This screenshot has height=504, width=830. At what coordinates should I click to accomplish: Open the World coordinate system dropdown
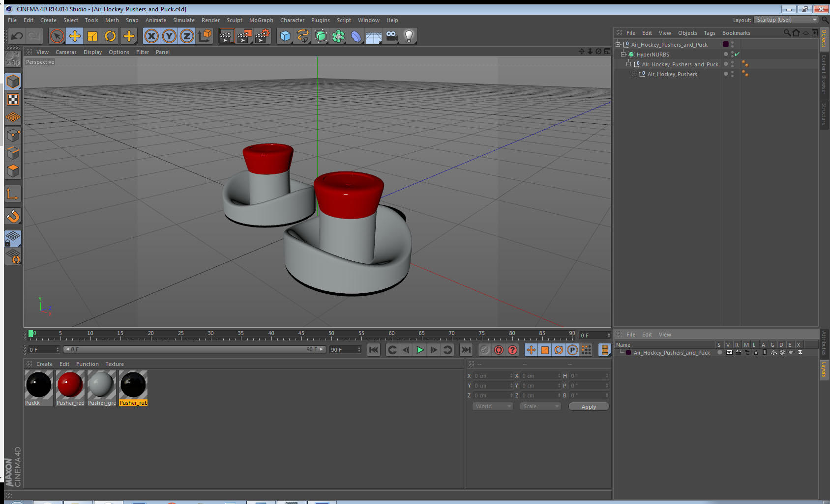coord(493,406)
